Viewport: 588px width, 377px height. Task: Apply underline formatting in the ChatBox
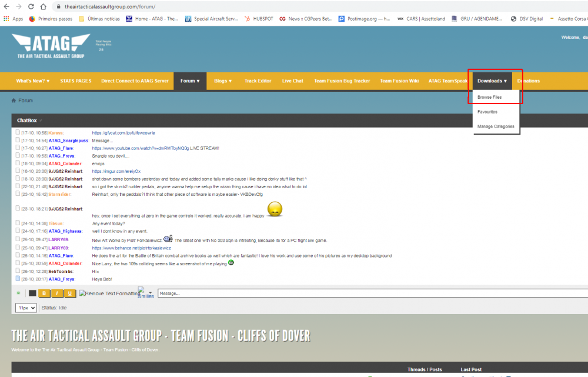pyautogui.click(x=70, y=293)
